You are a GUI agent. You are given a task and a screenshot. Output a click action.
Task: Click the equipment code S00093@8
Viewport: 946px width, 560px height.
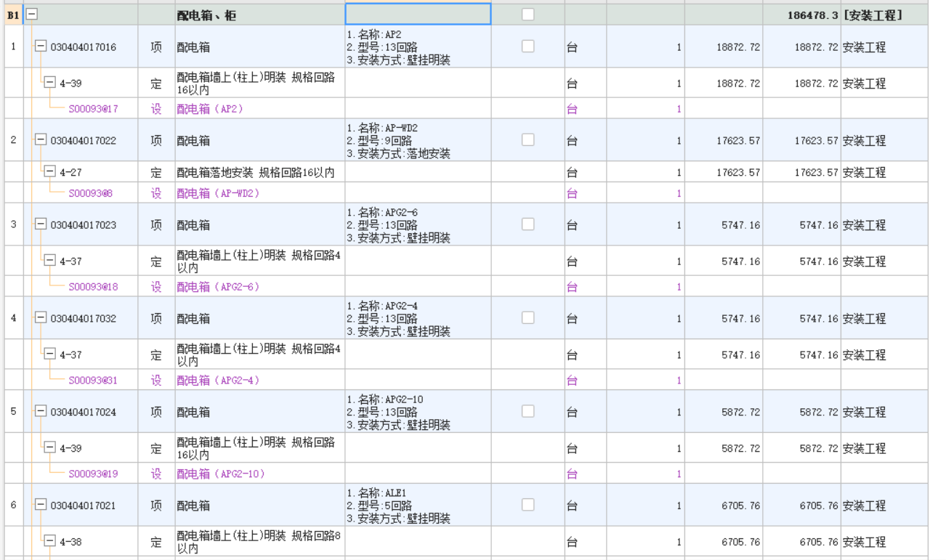pos(90,193)
